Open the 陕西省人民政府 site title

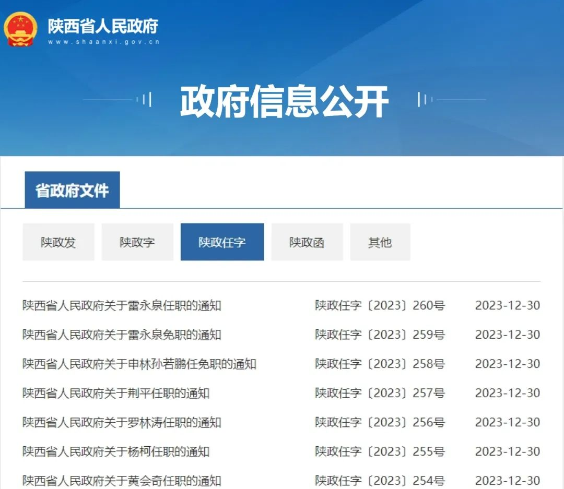pyautogui.click(x=103, y=26)
